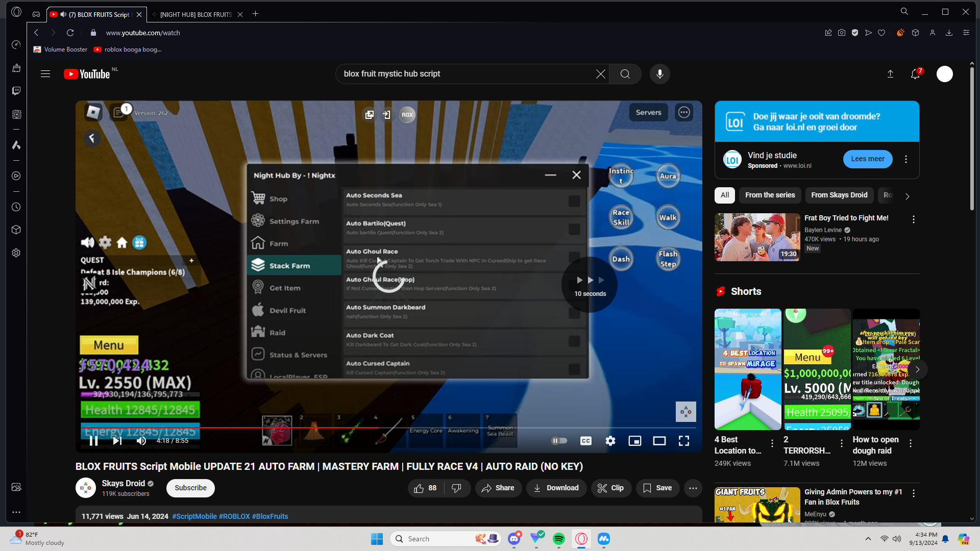Open Twitch in the Opera sidebar

click(x=16, y=91)
